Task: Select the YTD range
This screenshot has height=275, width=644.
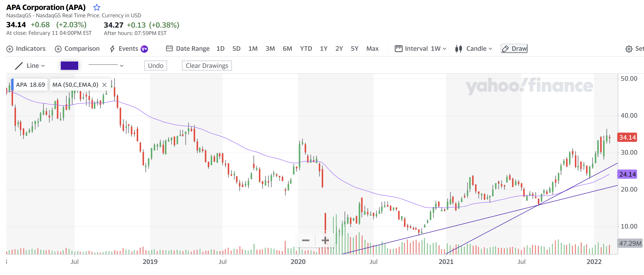Action: tap(306, 49)
